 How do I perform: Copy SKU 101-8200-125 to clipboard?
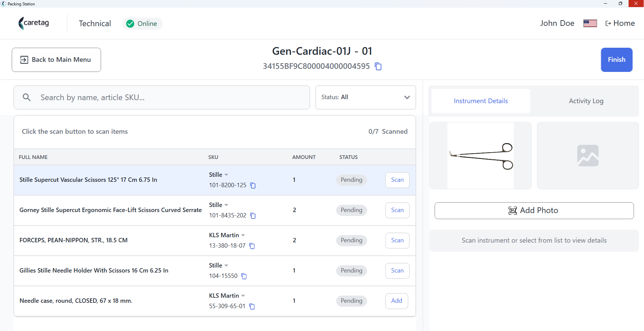click(x=253, y=185)
